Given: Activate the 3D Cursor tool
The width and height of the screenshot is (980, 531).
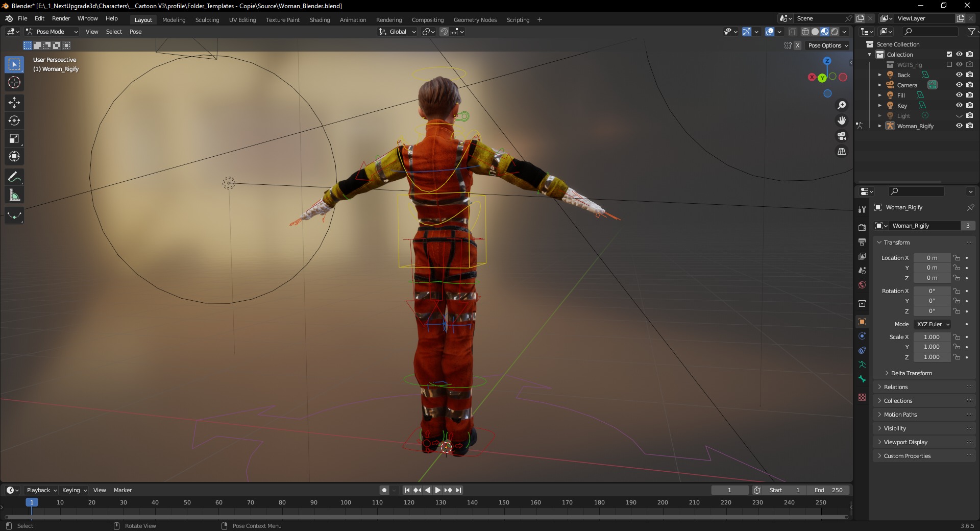Looking at the screenshot, I should point(14,82).
